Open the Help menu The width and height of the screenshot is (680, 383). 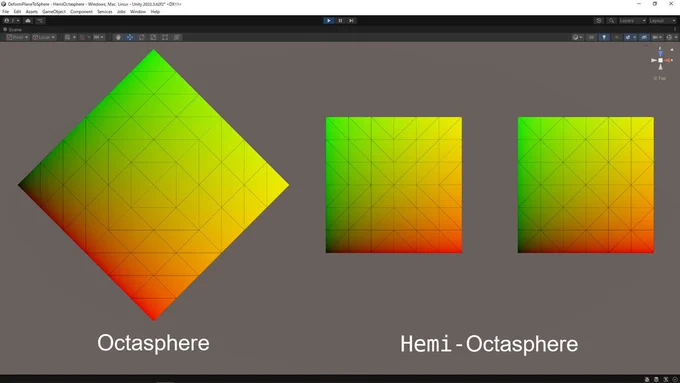click(155, 12)
